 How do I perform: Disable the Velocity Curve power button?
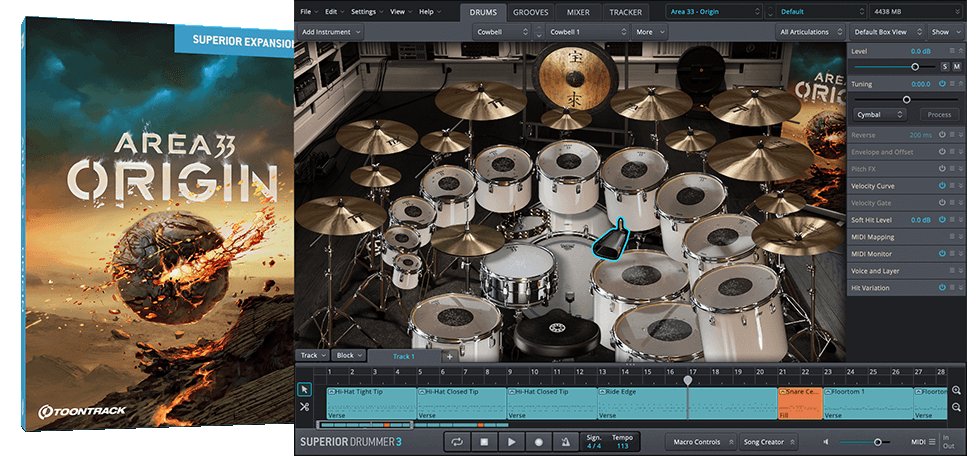pyautogui.click(x=942, y=185)
